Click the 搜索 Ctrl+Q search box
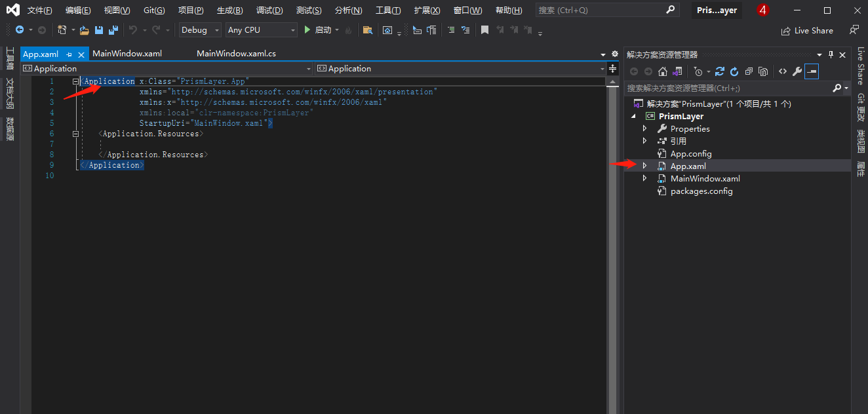868x414 pixels. pos(603,10)
